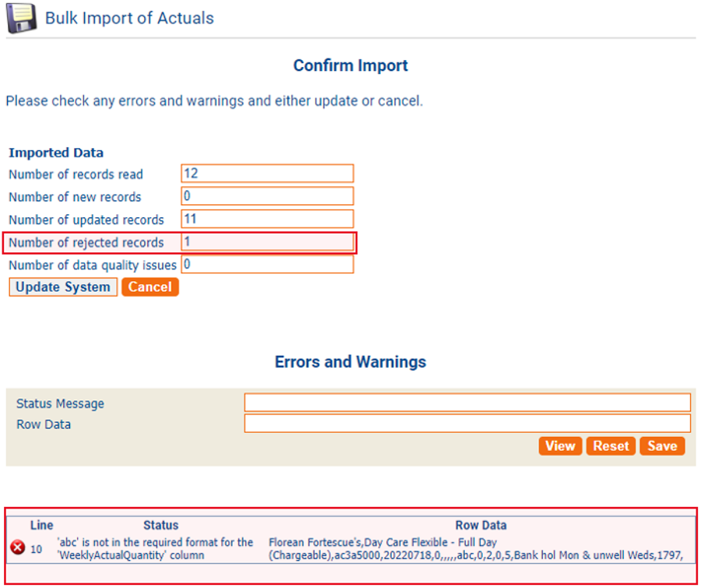Click the Number of rejected records field

coord(267,242)
